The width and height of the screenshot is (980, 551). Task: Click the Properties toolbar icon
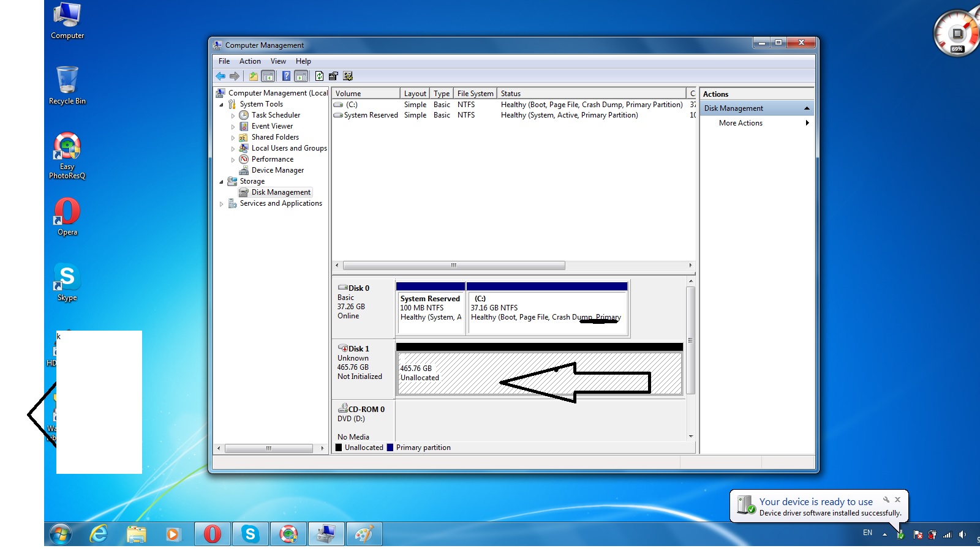pyautogui.click(x=333, y=76)
